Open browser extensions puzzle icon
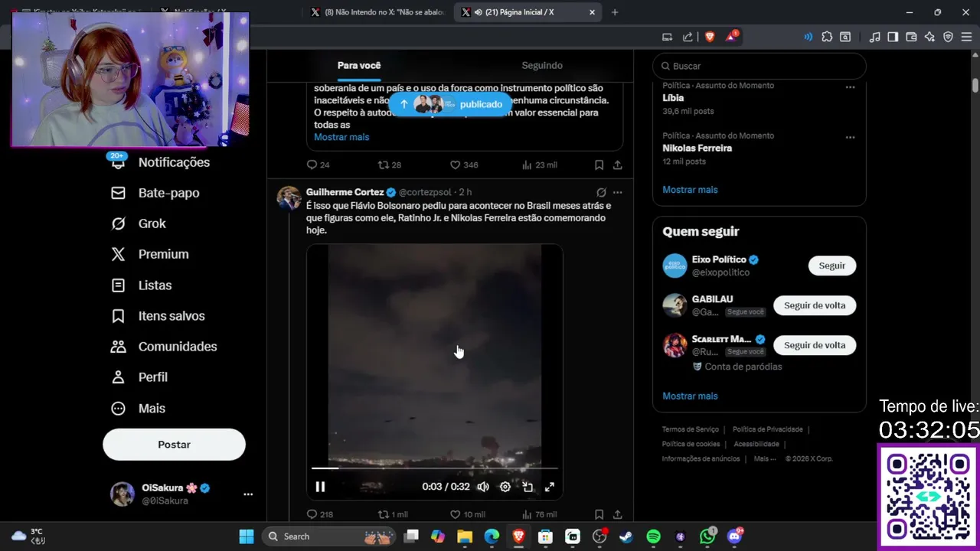 [827, 37]
